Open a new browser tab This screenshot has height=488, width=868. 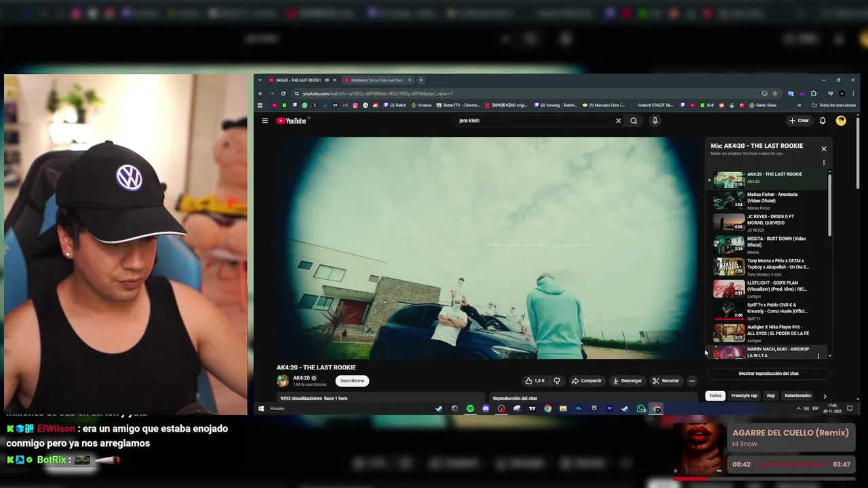[x=420, y=80]
